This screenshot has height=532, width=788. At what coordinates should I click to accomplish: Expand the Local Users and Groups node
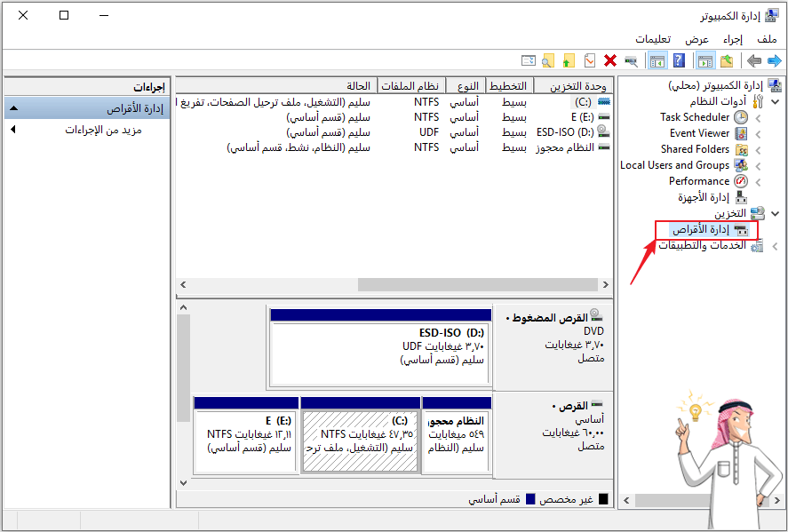[x=758, y=166]
